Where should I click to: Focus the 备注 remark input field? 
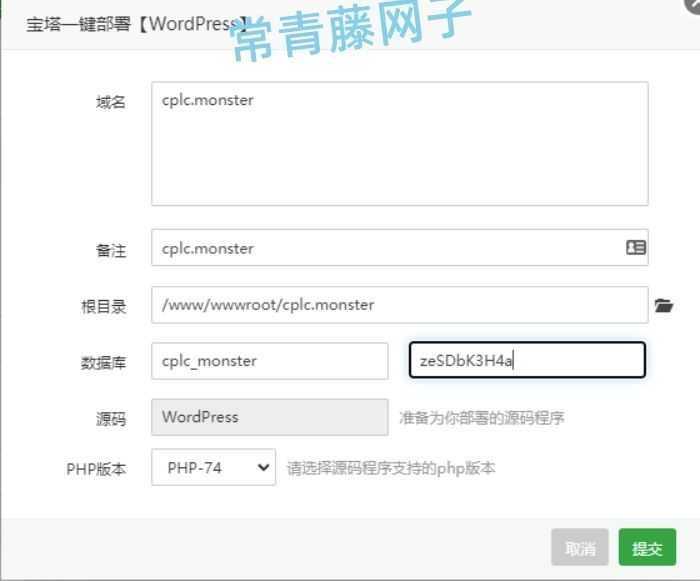pos(400,248)
